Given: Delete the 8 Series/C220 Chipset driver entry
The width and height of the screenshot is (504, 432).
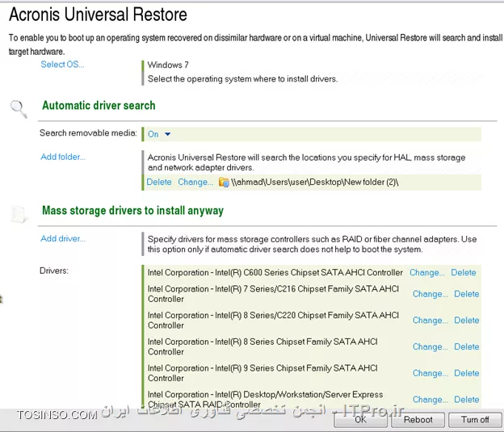Looking at the screenshot, I should tap(466, 320).
